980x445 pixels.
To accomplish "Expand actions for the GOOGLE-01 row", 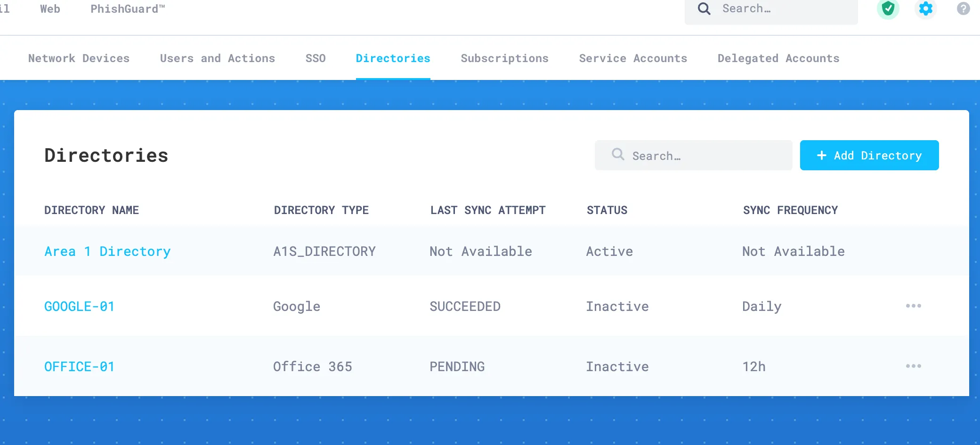I will click(x=914, y=306).
